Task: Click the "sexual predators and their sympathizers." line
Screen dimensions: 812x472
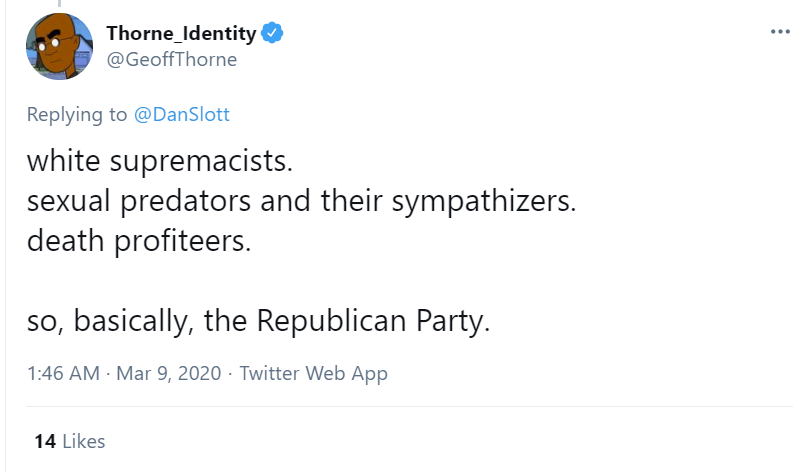Action: pos(302,201)
